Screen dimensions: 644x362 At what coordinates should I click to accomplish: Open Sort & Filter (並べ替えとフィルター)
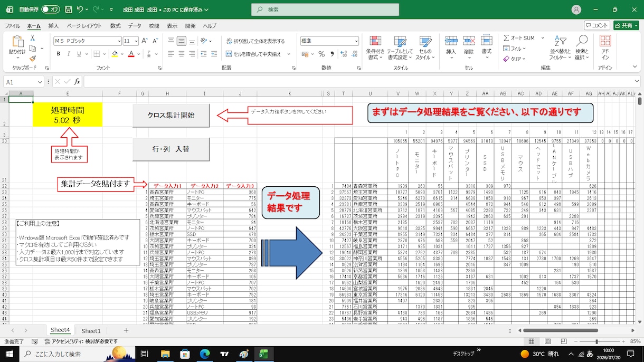560,48
